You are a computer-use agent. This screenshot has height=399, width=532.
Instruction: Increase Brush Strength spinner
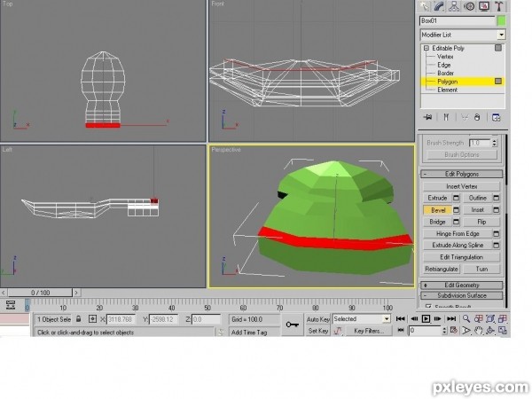pyautogui.click(x=495, y=141)
